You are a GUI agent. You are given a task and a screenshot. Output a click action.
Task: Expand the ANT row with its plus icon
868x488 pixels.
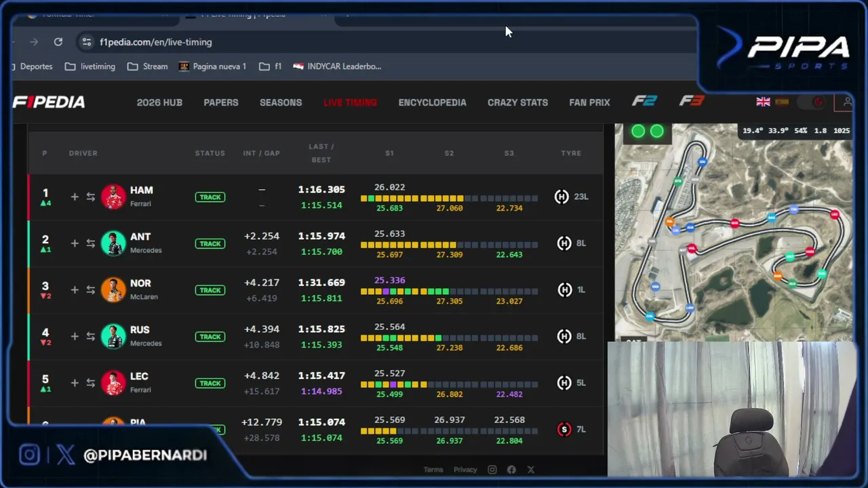(75, 243)
